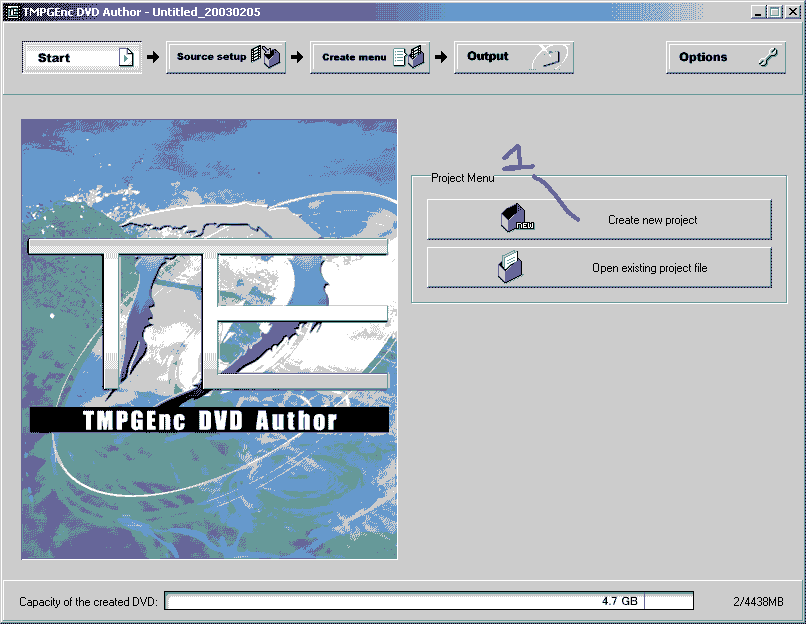Click the 'Capacity of the created DVD' label
The height and width of the screenshot is (624, 806).
(x=88, y=601)
